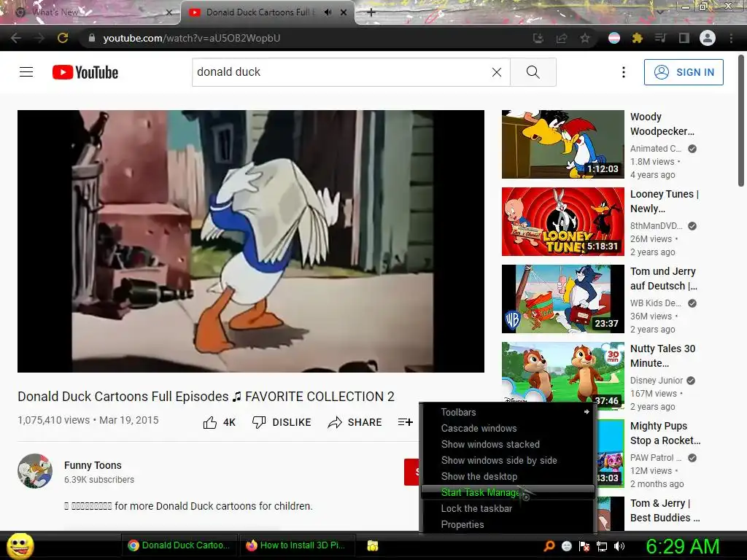Select Cascade windows menu entry

pyautogui.click(x=508, y=428)
